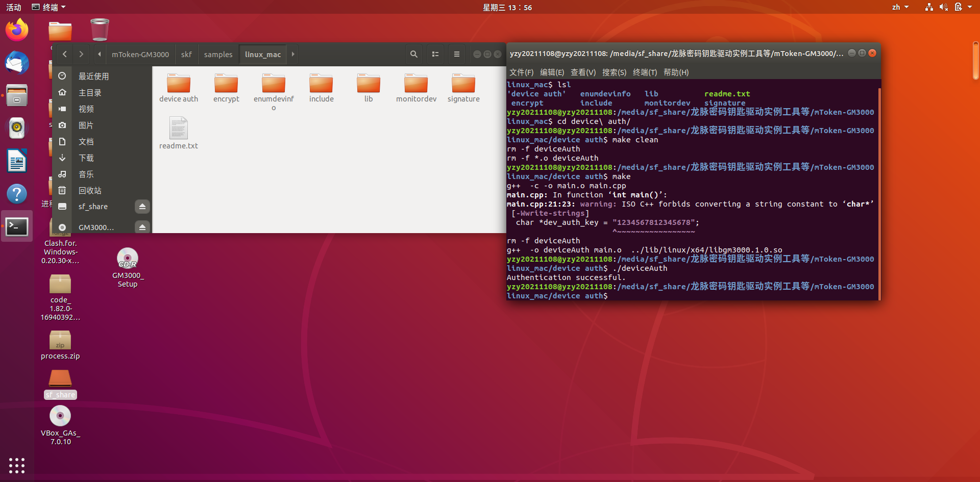Open the signature folder

[463, 88]
